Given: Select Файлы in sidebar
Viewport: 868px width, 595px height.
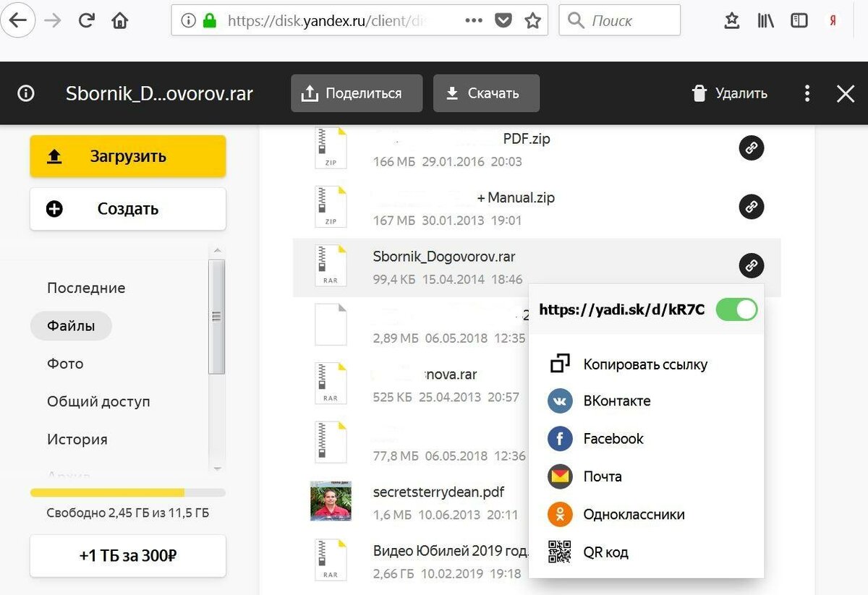Looking at the screenshot, I should pyautogui.click(x=71, y=326).
